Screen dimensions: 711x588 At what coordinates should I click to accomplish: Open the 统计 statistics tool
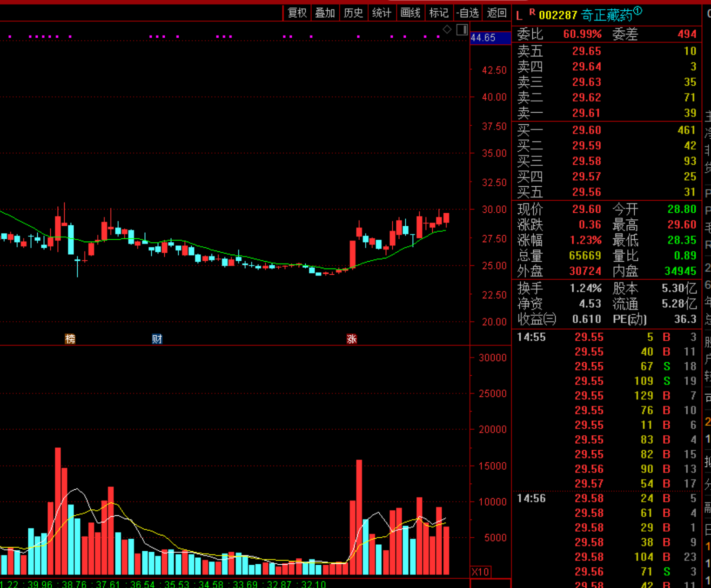pos(382,13)
